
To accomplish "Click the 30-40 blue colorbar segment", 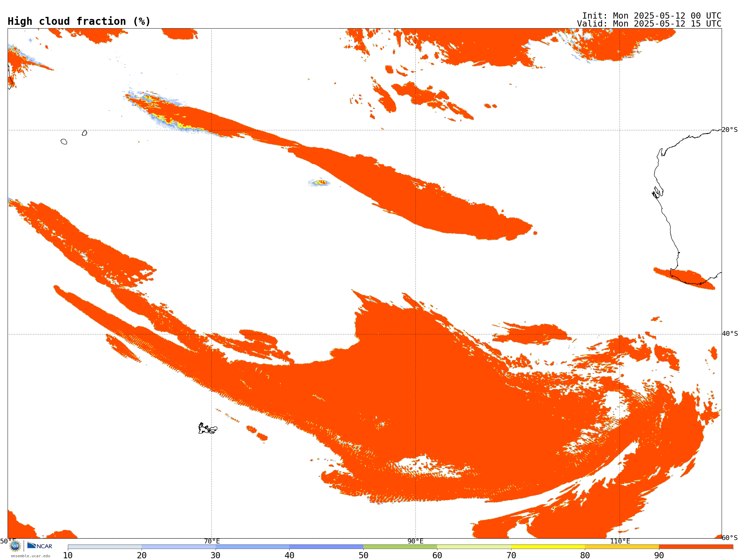I will click(x=252, y=547).
